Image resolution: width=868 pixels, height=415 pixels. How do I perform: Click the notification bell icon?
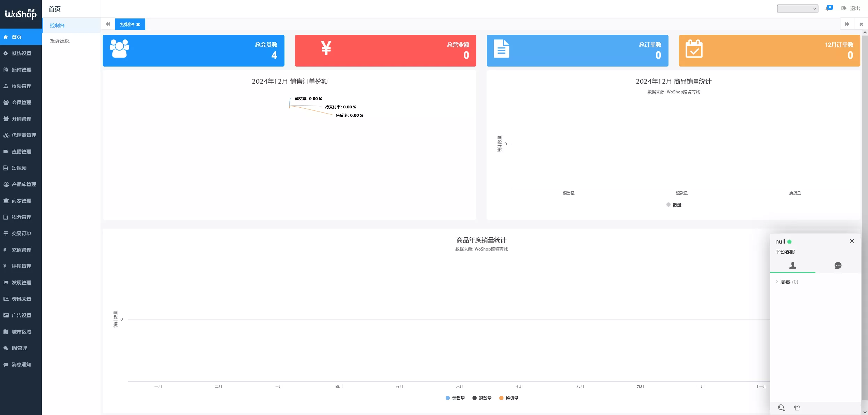tap(828, 8)
